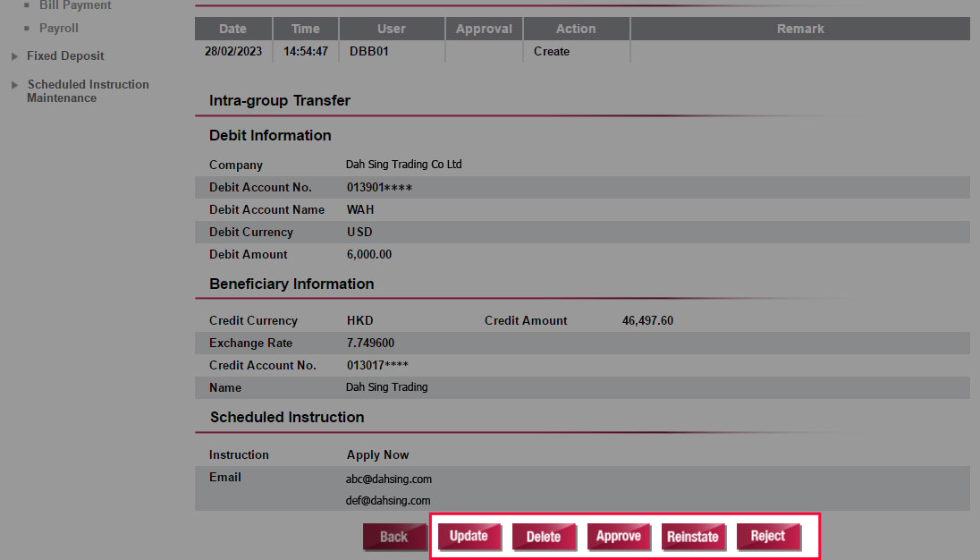This screenshot has width=980, height=560.
Task: Select credit currency HKD
Action: 360,320
